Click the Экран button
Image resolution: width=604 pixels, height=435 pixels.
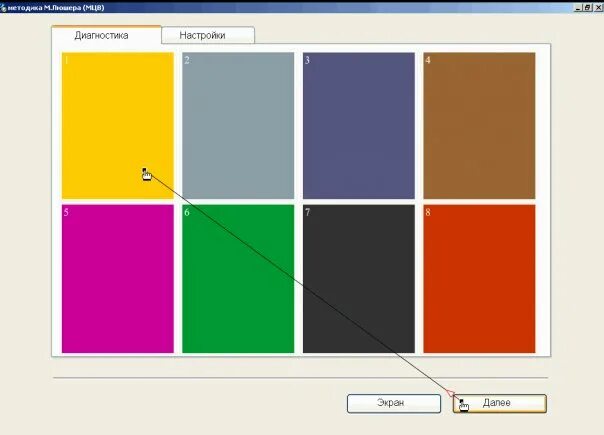click(394, 403)
